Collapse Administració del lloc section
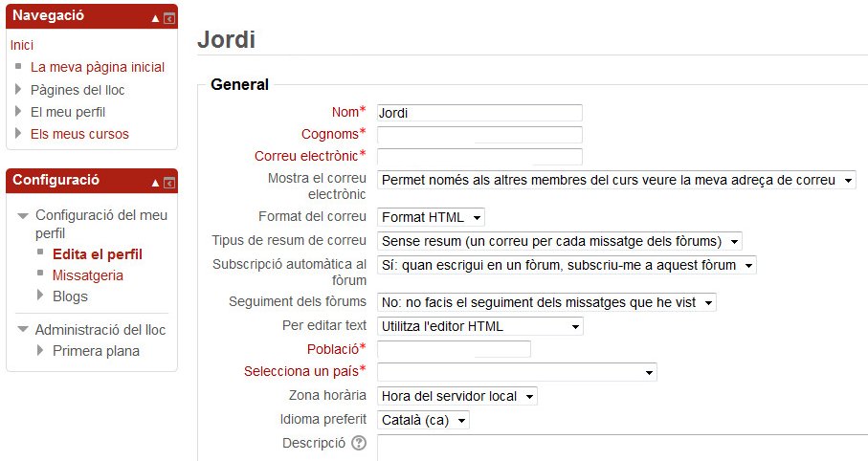The image size is (868, 461). (23, 330)
